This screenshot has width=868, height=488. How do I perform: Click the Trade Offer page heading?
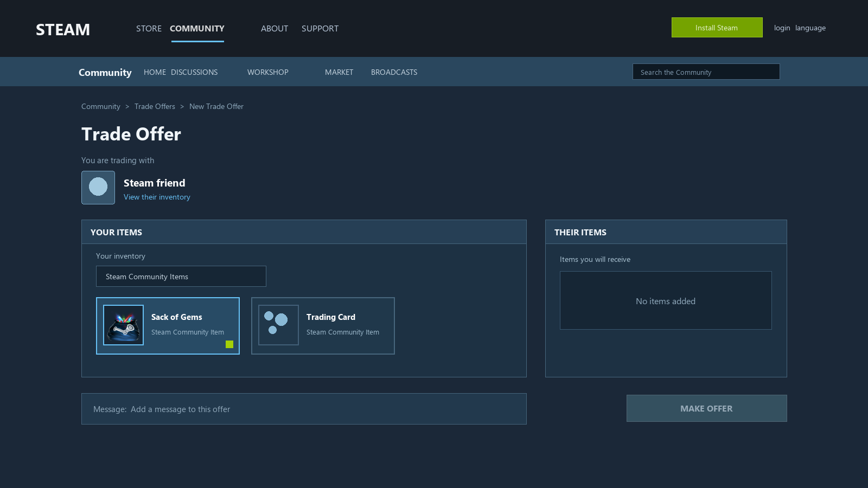(x=131, y=134)
